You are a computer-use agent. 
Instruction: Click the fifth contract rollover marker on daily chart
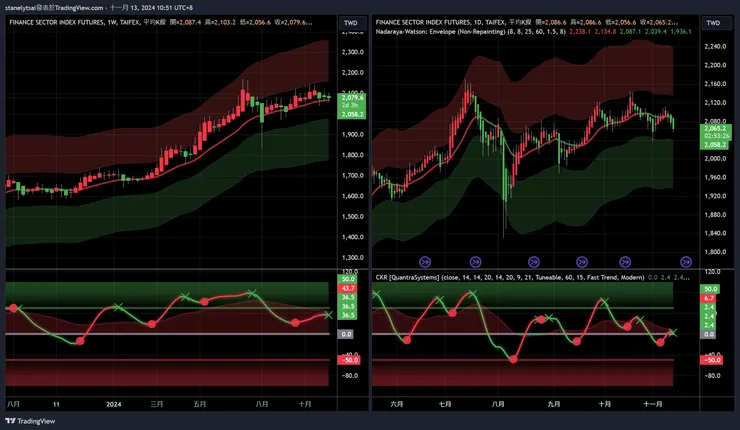[x=625, y=261]
